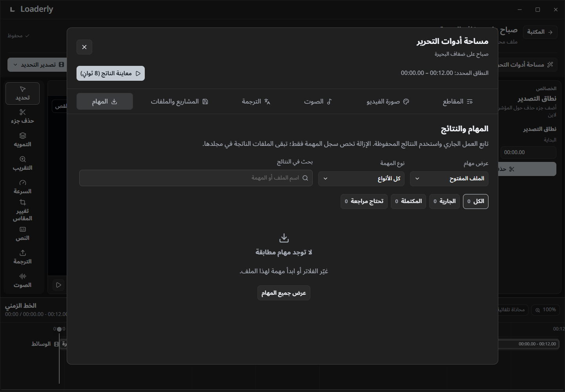Click the 100% zoom level control
The height and width of the screenshot is (392, 565).
pos(545,310)
